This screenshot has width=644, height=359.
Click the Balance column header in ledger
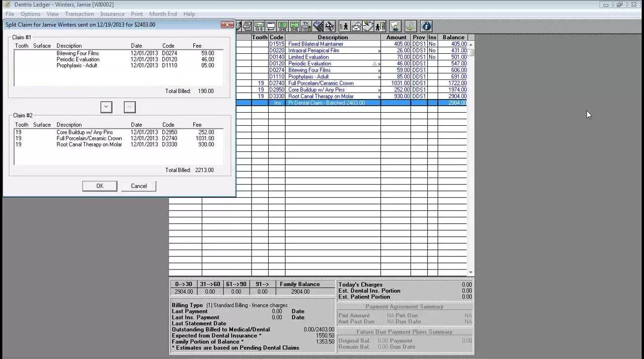[453, 37]
